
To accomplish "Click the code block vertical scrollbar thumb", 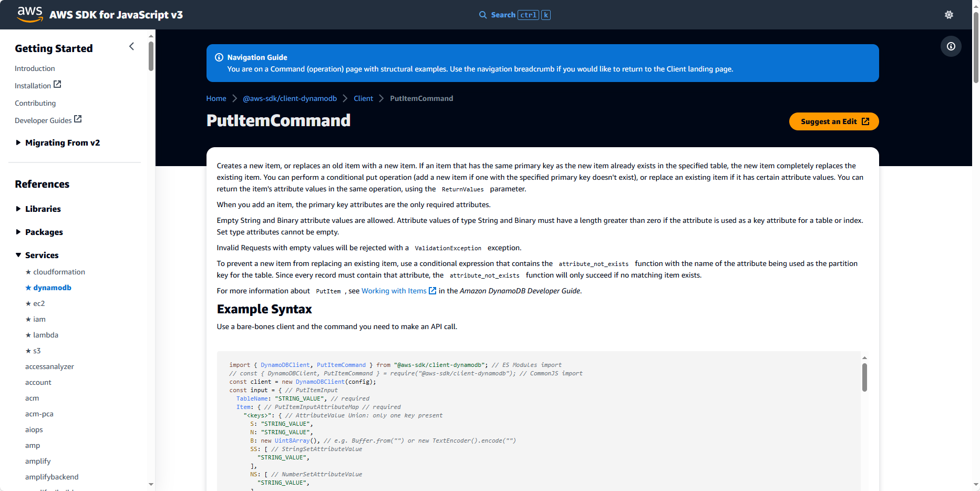I will 864,377.
